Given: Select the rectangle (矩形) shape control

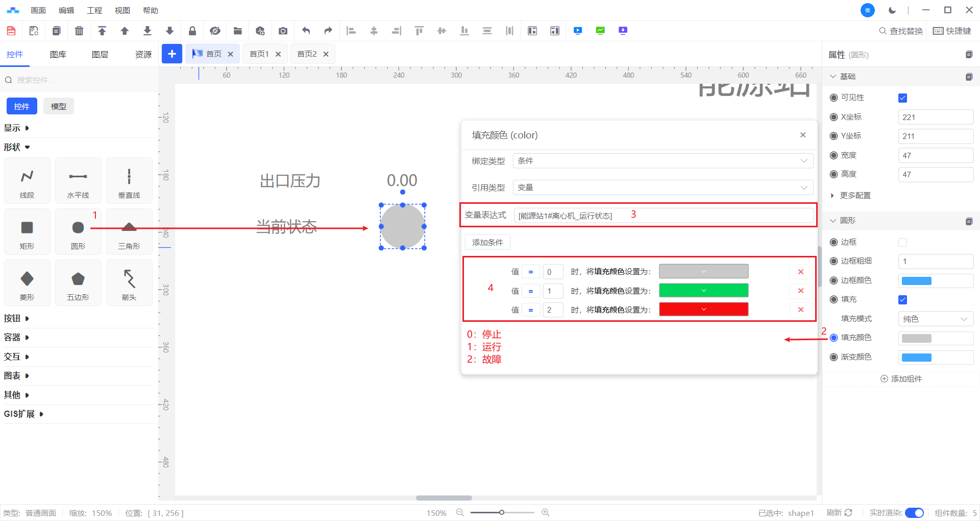Looking at the screenshot, I should coord(27,232).
